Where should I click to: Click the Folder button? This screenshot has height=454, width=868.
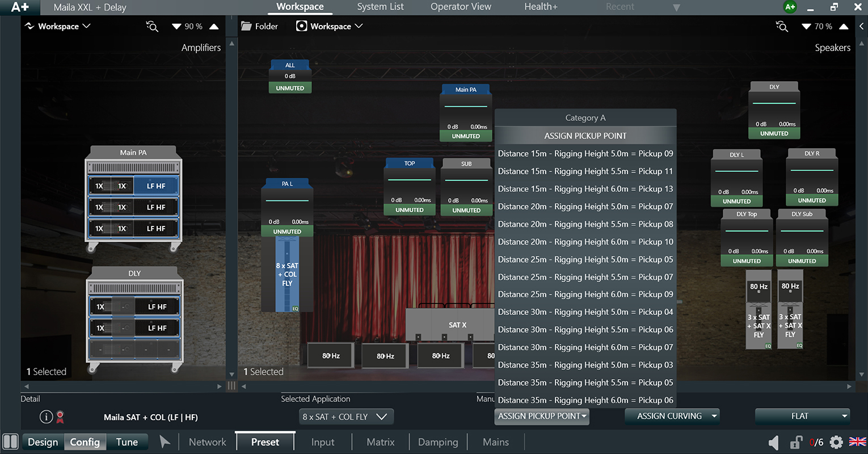tap(259, 26)
